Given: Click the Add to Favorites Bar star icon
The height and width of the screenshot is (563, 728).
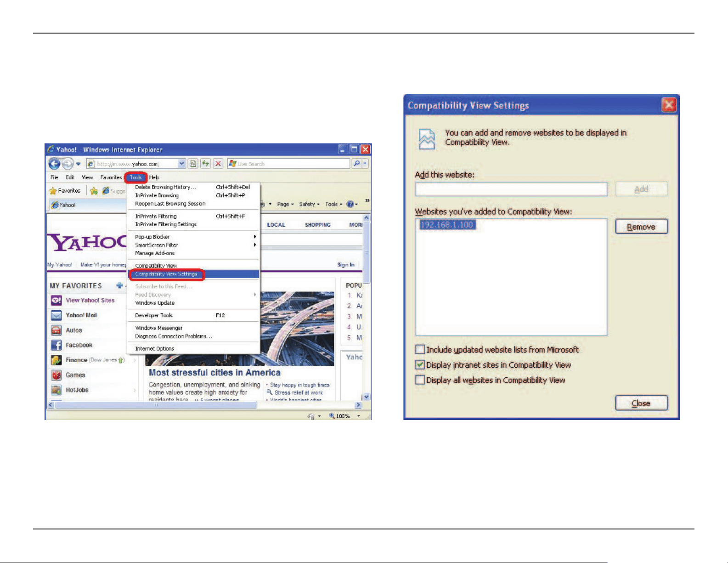Looking at the screenshot, I should click(94, 191).
